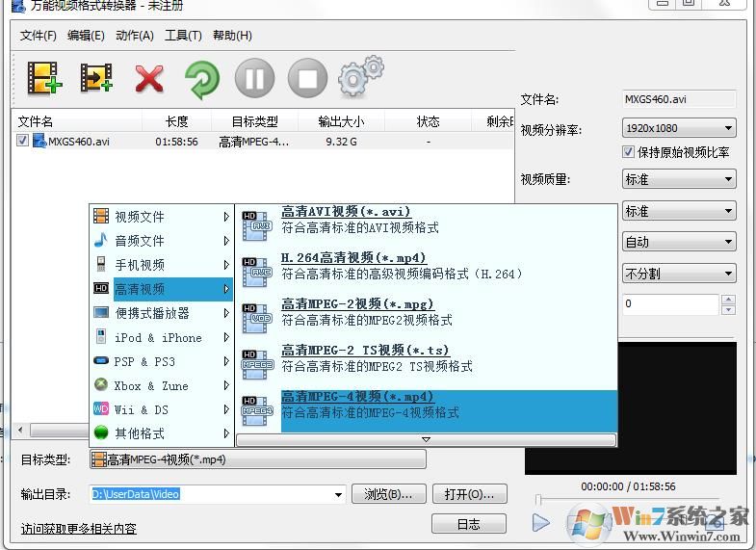
Task: Click the PSP & PS3 console icon
Action: pos(101,360)
